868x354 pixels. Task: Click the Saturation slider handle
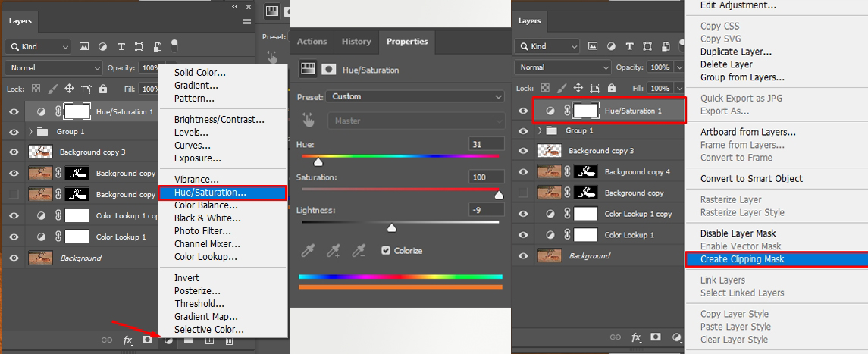coord(499,195)
